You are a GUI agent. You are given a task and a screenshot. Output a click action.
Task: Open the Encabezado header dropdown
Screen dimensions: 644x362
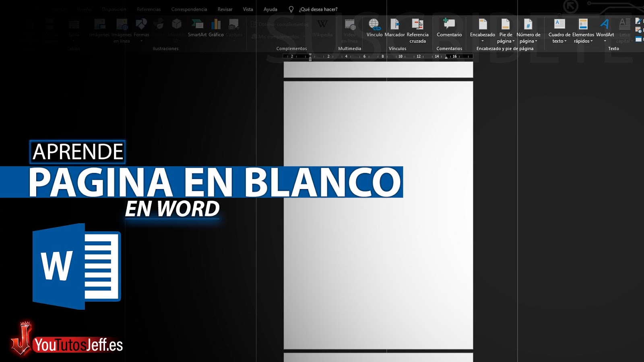(x=483, y=31)
